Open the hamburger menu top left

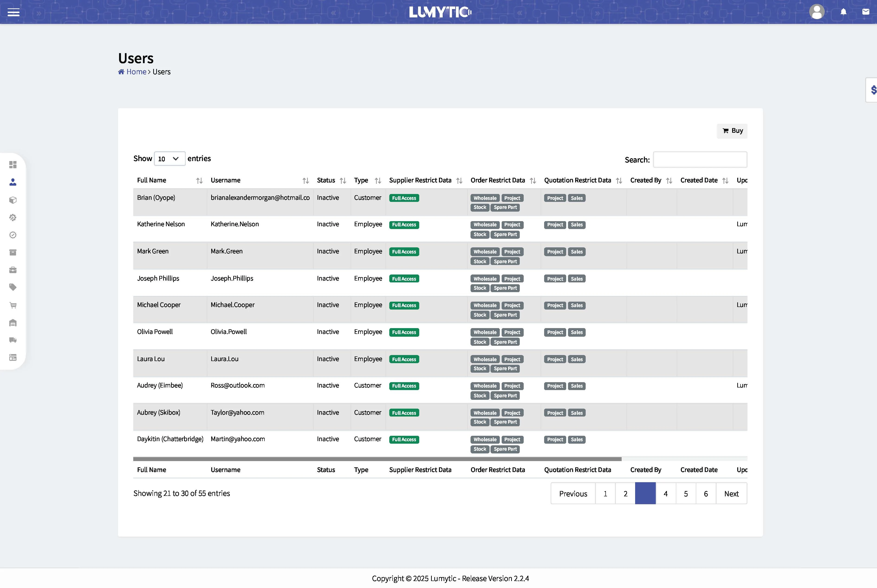(x=14, y=12)
